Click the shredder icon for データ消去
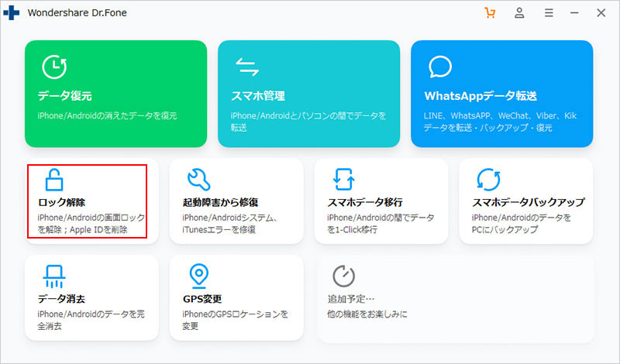Viewport: 620px width, 364px height. (54, 276)
